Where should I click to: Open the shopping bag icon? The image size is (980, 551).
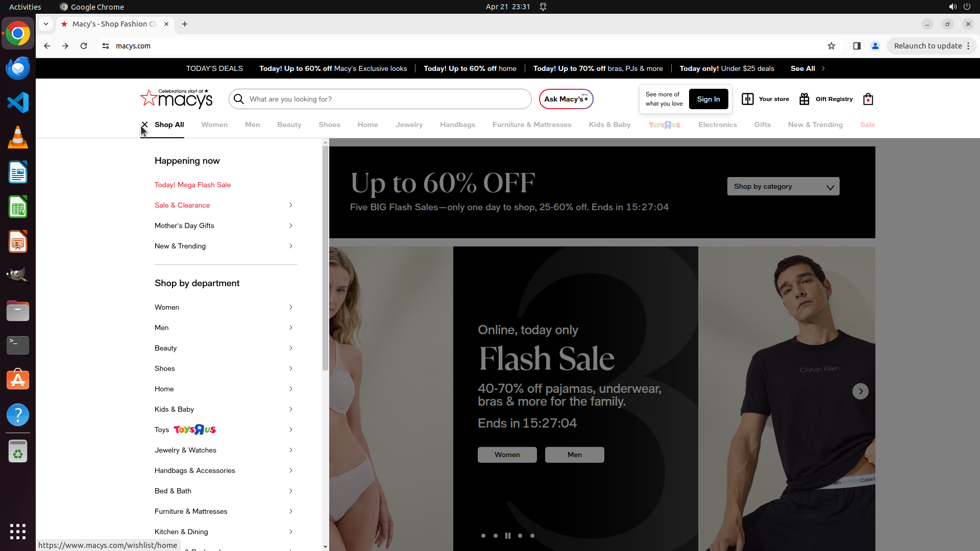pyautogui.click(x=868, y=99)
